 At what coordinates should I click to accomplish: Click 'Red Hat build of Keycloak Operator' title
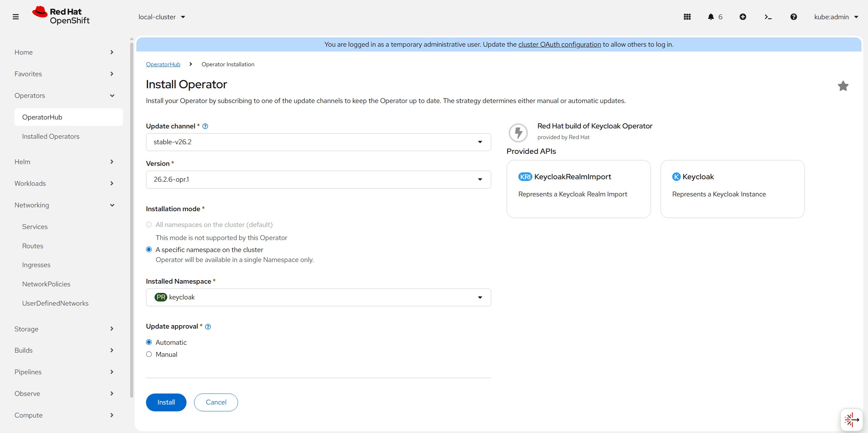595,126
